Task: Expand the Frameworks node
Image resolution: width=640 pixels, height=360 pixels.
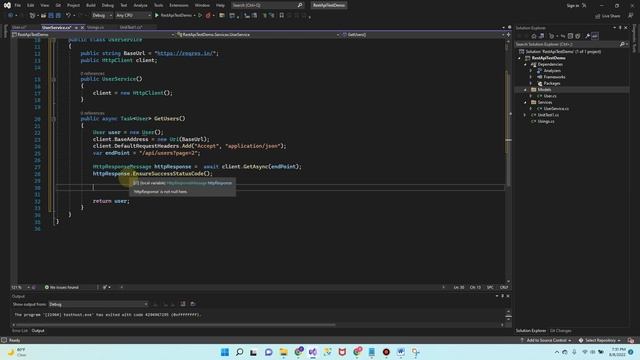Action: [531, 77]
